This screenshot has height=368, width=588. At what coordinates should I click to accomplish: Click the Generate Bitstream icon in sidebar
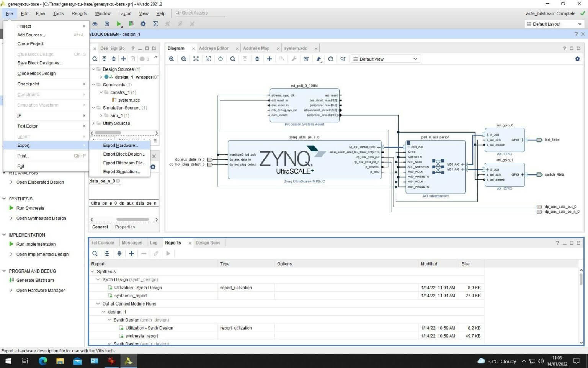coord(12,280)
